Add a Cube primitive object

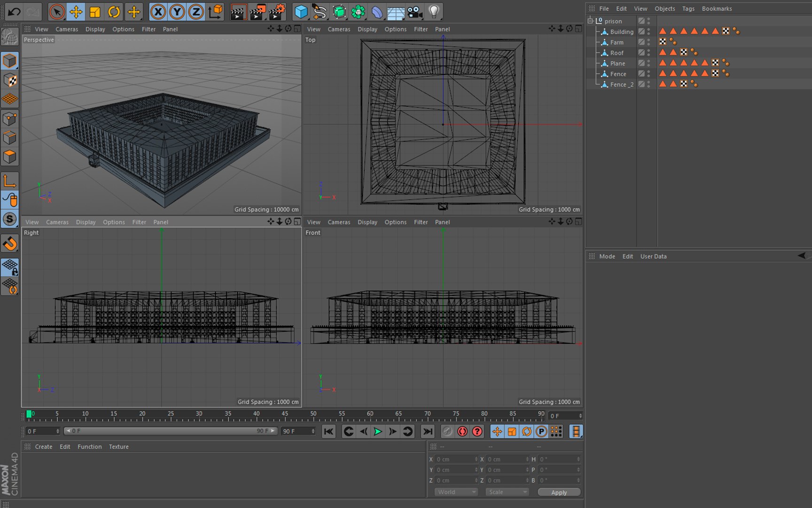(301, 12)
